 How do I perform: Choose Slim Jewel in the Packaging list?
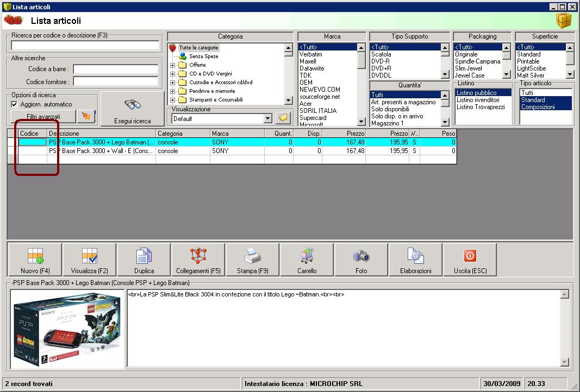[x=468, y=68]
